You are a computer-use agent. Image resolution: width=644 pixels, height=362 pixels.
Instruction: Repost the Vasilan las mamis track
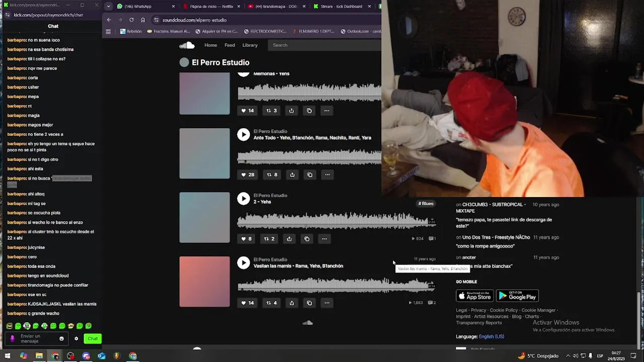coord(272,303)
